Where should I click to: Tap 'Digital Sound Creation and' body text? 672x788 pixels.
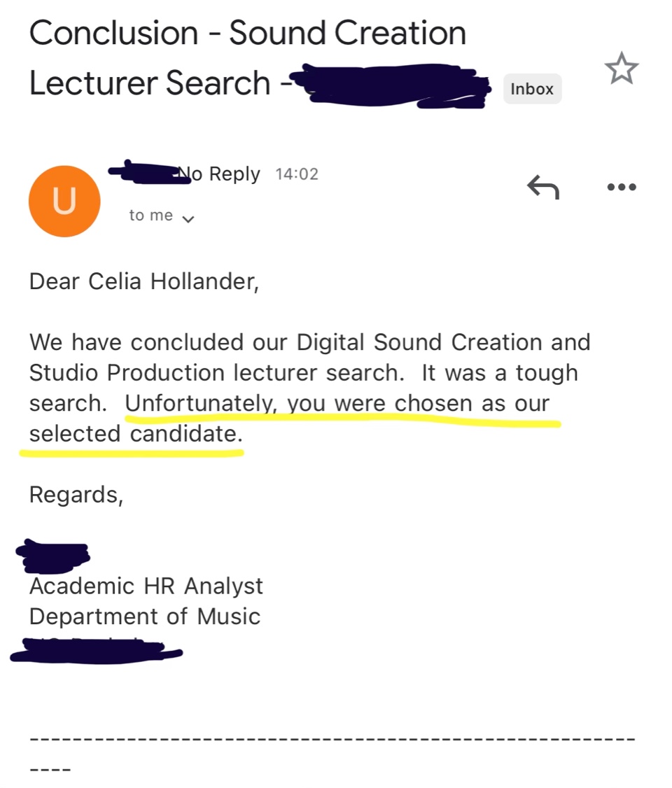(443, 343)
